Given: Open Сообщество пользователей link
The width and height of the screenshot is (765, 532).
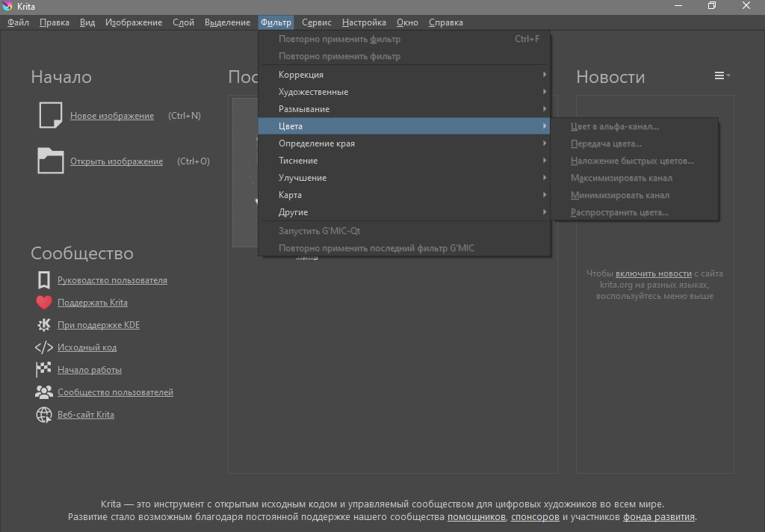Looking at the screenshot, I should point(115,392).
